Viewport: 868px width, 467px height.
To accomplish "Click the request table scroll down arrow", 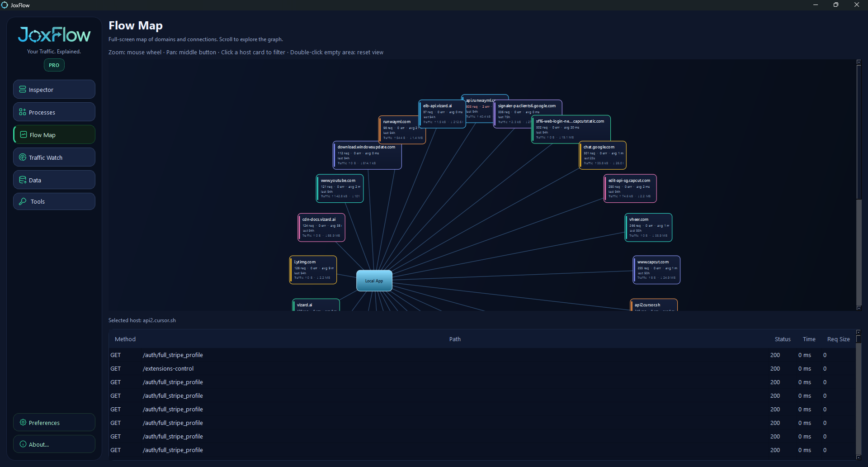I will point(859,457).
